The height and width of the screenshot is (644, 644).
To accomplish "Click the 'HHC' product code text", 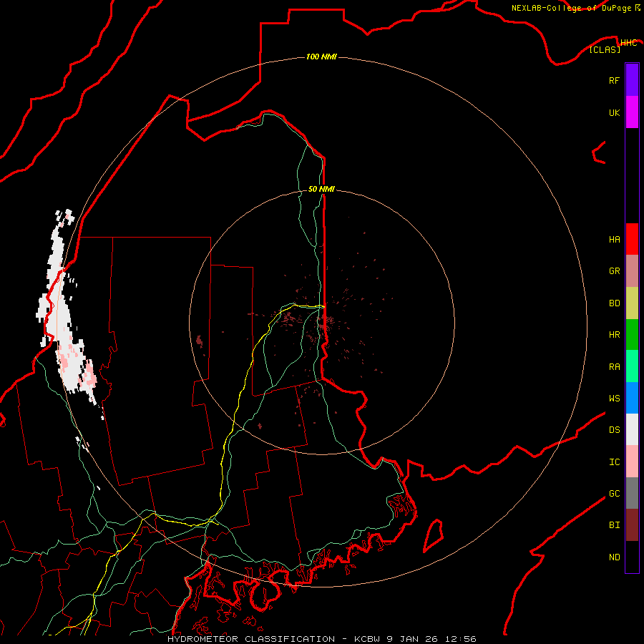I will [628, 43].
